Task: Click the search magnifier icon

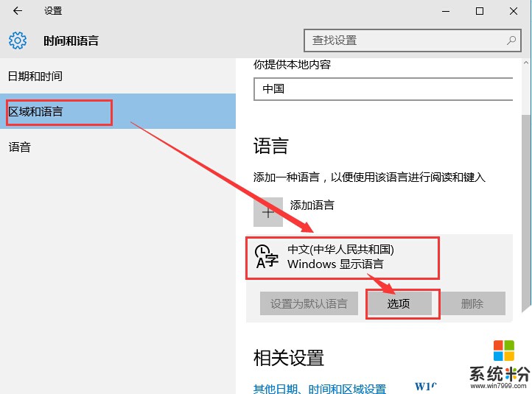Action: click(511, 41)
